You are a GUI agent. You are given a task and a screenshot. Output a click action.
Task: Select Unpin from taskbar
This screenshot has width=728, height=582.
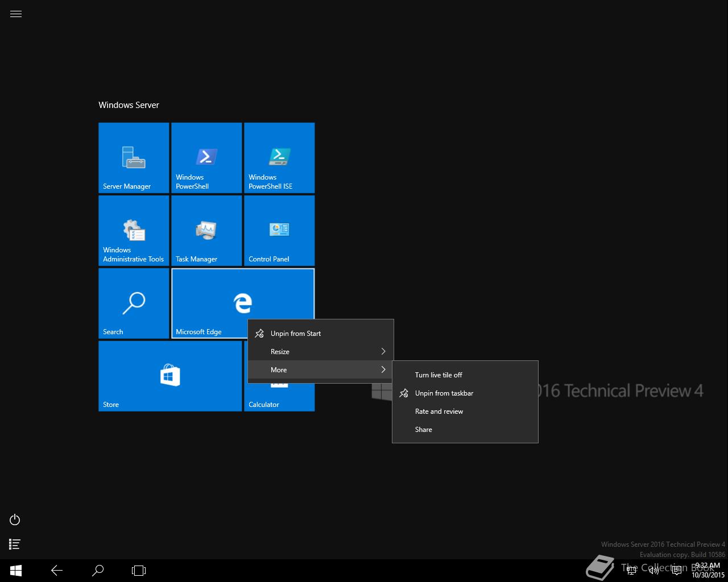click(465, 393)
